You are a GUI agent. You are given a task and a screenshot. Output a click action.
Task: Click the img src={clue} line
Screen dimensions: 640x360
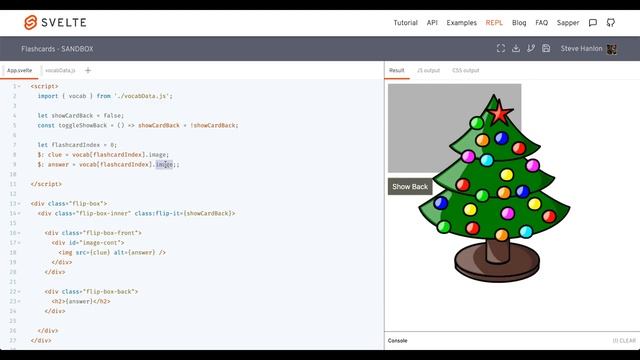pyautogui.click(x=112, y=253)
